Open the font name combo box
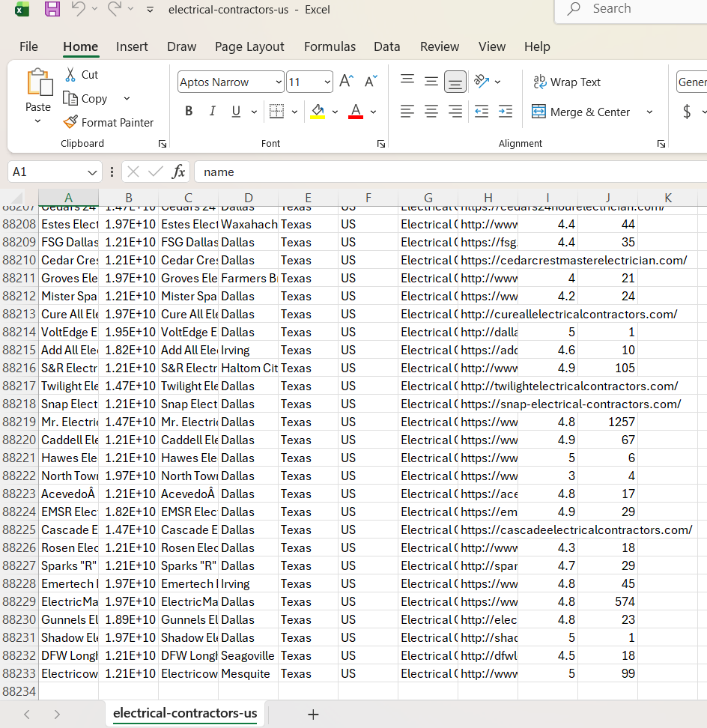The height and width of the screenshot is (728, 707). click(x=231, y=82)
